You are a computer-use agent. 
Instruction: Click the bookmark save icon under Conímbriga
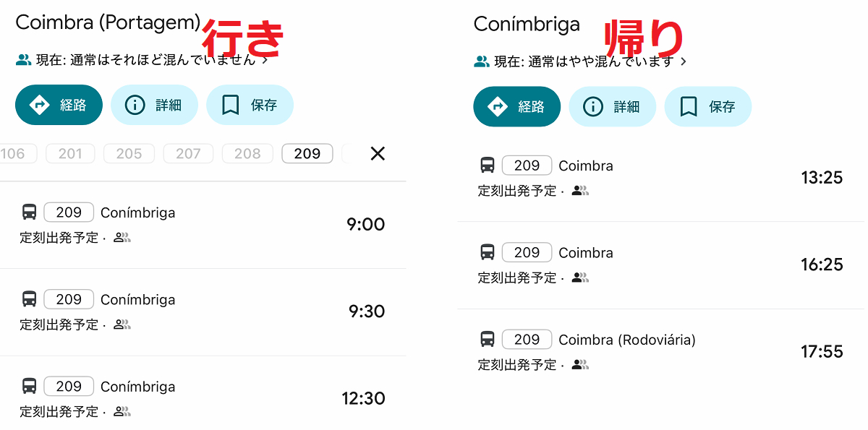click(x=689, y=107)
